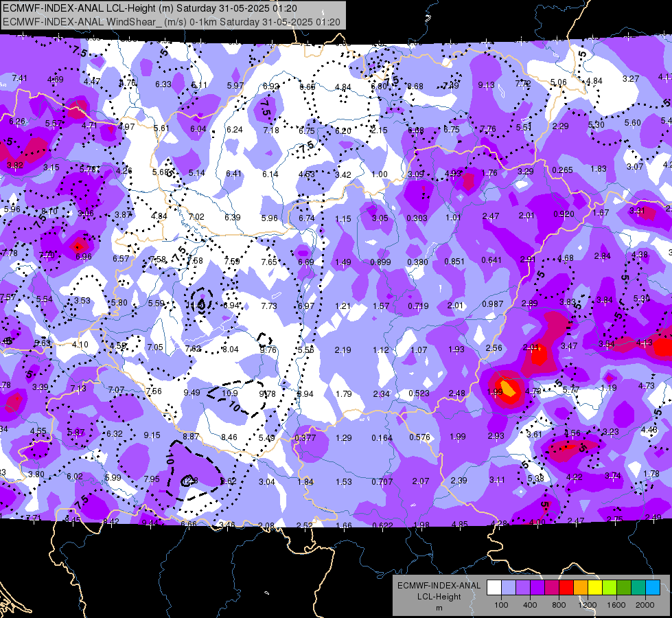Click the legend's ECMWF-INDEX-ANAL label
Viewport: 672px width, 618px height.
pos(439,586)
